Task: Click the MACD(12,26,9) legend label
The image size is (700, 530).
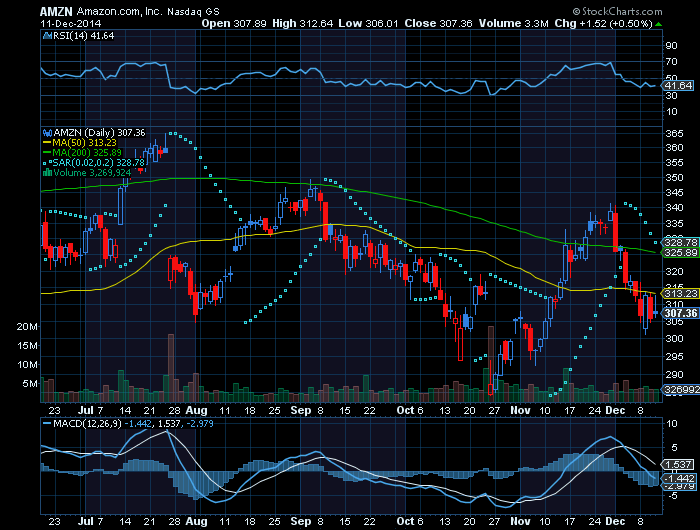Action: (87, 423)
